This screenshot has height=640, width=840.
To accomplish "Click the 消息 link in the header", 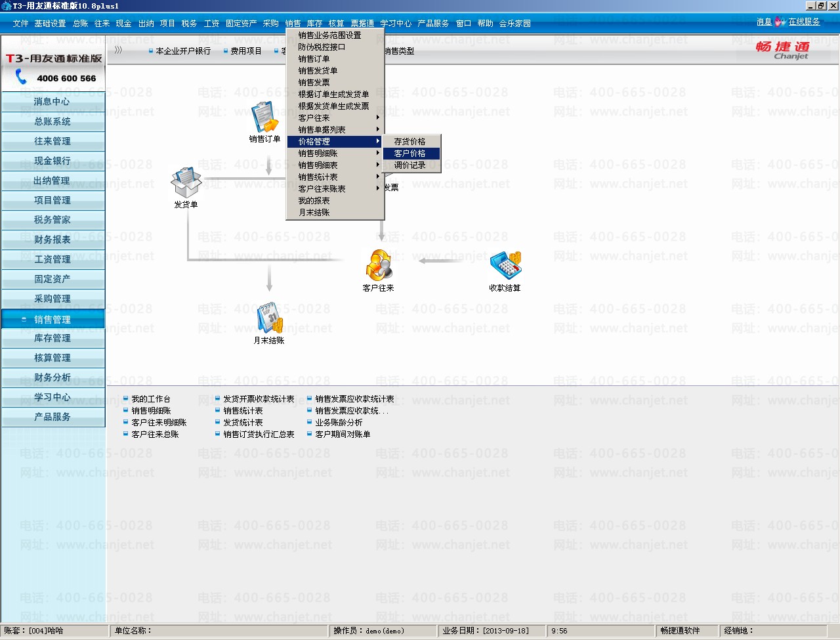I will (764, 22).
